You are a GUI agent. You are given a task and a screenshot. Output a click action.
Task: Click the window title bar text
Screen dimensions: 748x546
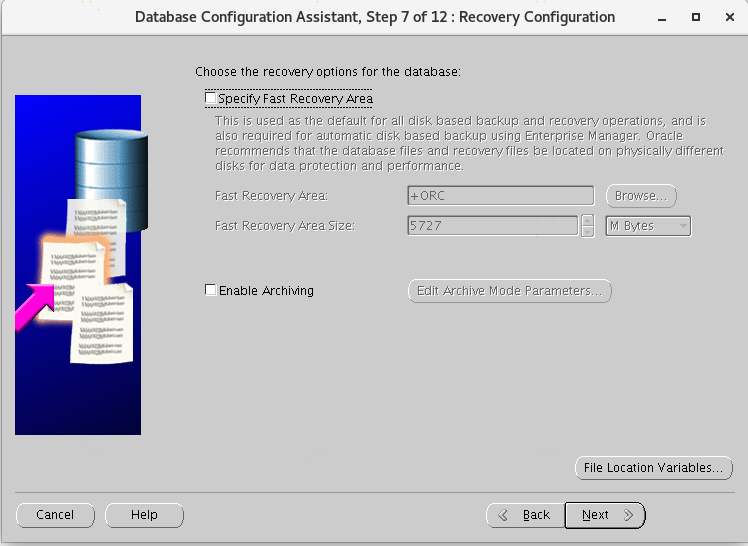click(x=374, y=17)
